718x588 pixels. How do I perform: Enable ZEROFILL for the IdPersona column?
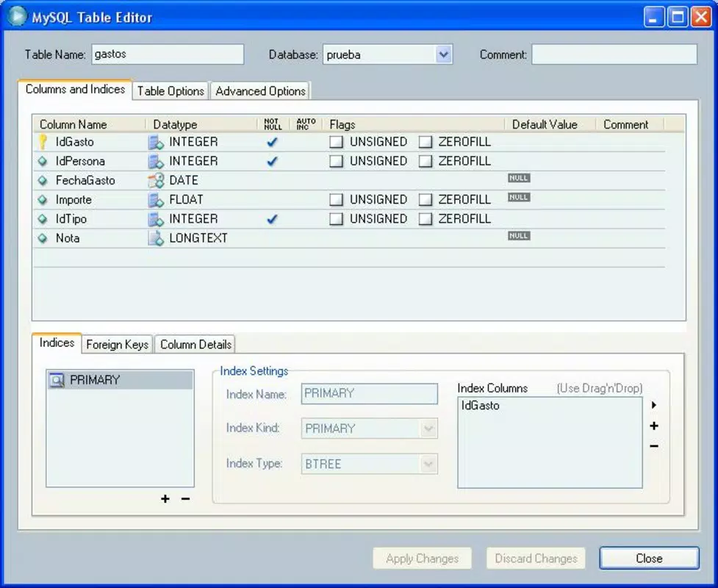426,161
